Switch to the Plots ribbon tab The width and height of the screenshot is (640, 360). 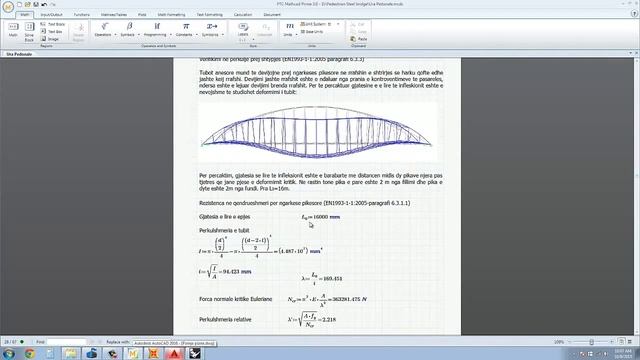coord(142,15)
